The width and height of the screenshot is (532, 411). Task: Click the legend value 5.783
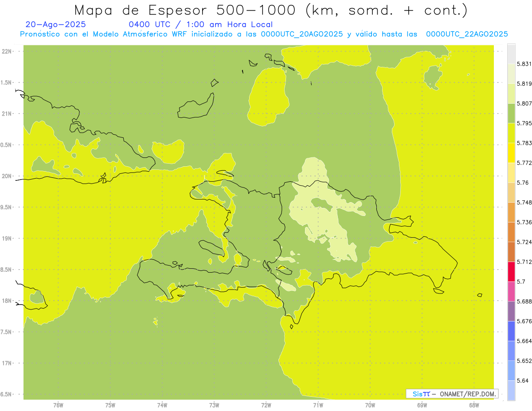click(x=524, y=143)
